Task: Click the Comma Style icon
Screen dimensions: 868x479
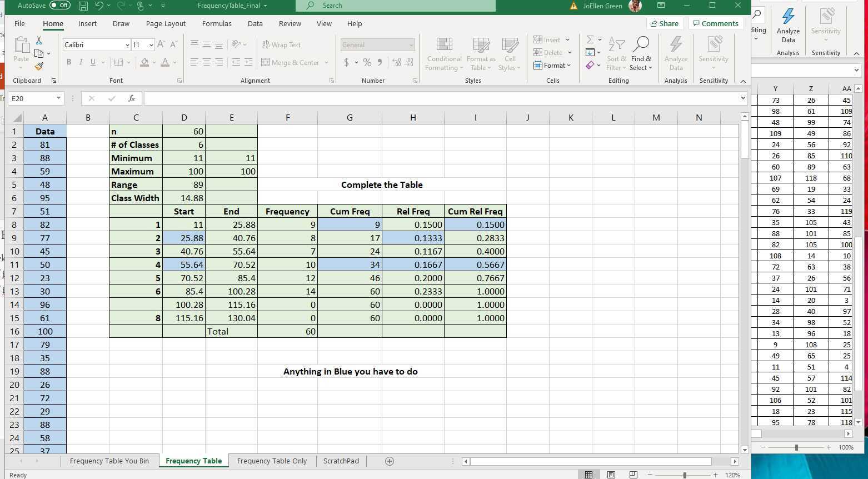Action: 380,62
